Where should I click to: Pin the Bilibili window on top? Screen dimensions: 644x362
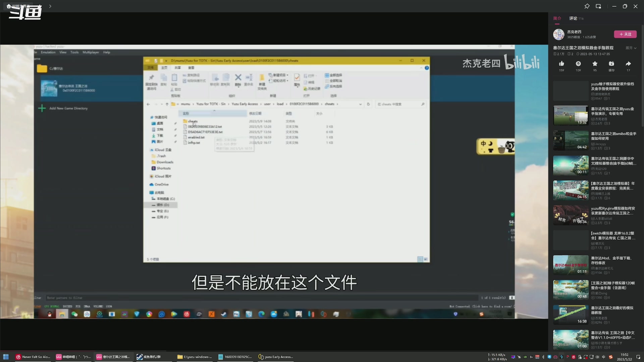pyautogui.click(x=587, y=6)
